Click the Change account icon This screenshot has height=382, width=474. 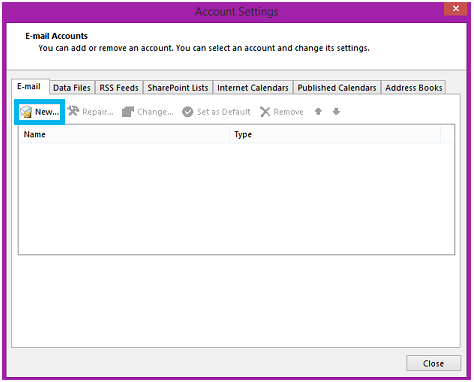click(x=128, y=112)
